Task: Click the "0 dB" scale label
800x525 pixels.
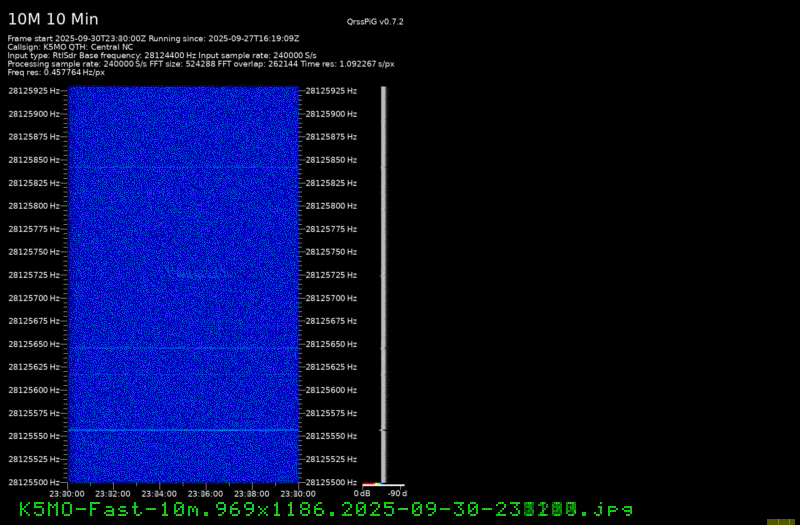Action: (x=362, y=493)
